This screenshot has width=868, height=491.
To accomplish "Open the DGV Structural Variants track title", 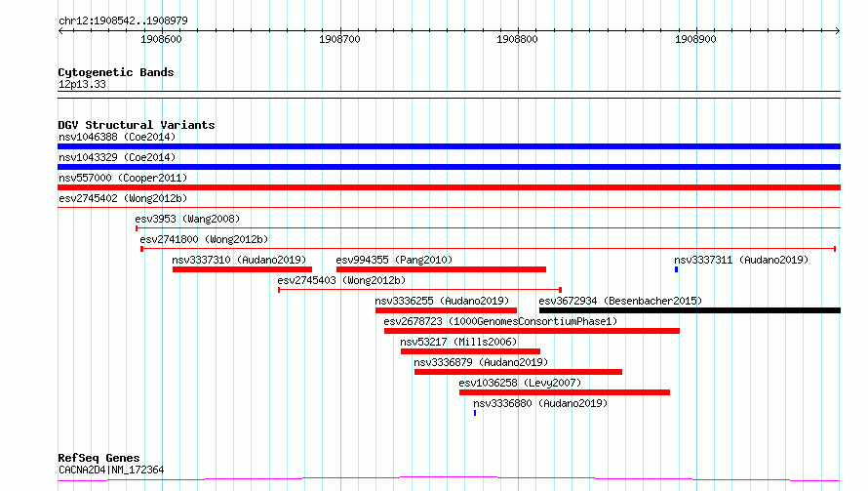I will pyautogui.click(x=137, y=125).
